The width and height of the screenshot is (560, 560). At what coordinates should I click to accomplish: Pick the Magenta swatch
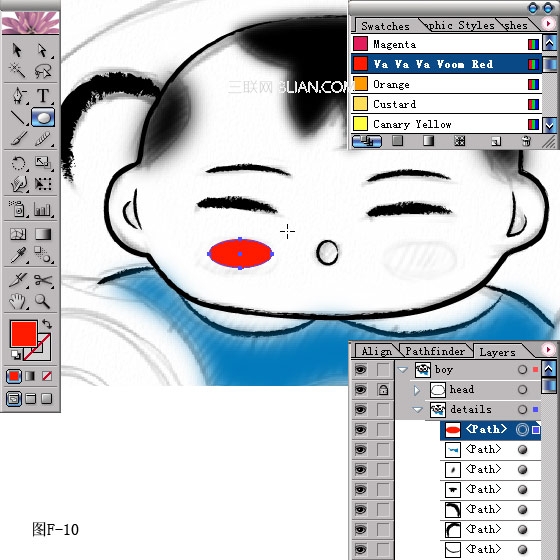[446, 44]
